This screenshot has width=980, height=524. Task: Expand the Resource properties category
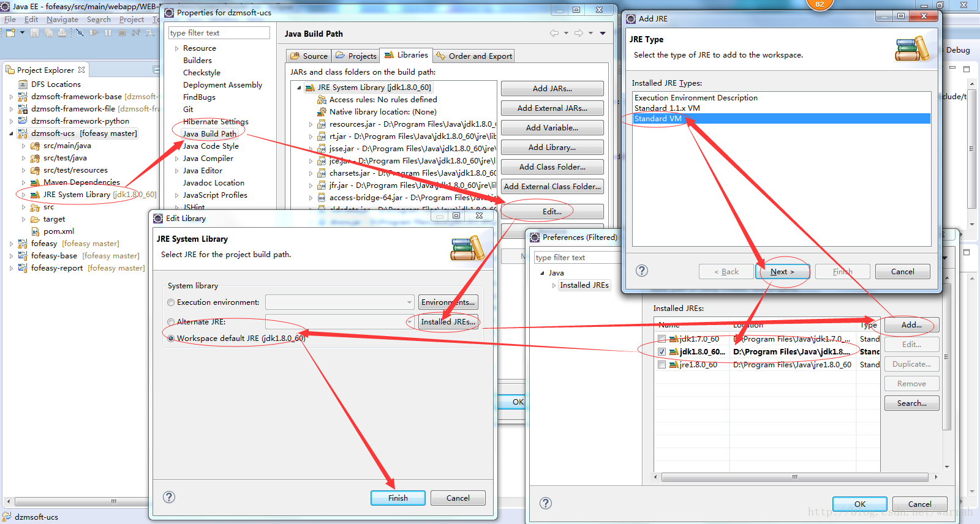[177, 48]
